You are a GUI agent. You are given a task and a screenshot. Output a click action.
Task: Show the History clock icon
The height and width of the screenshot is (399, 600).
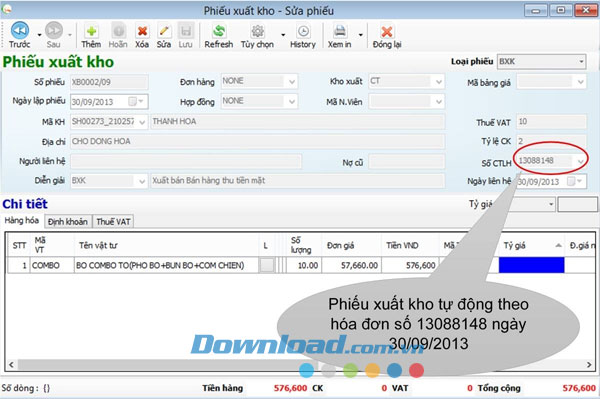click(303, 31)
